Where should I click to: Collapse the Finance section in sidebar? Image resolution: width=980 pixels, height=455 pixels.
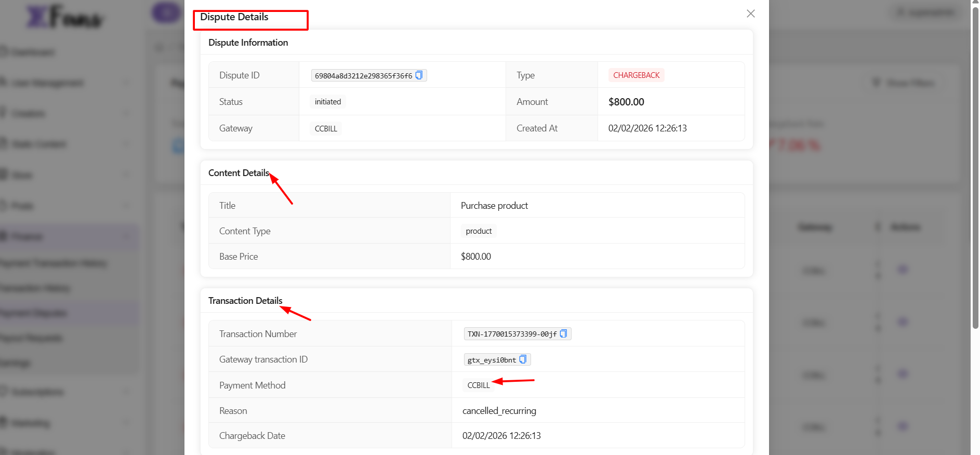(127, 237)
